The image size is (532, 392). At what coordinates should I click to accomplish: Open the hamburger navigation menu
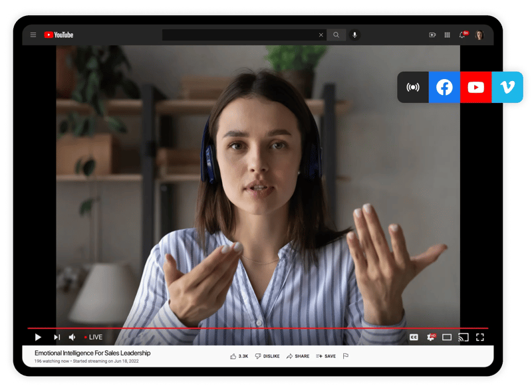pos(33,34)
